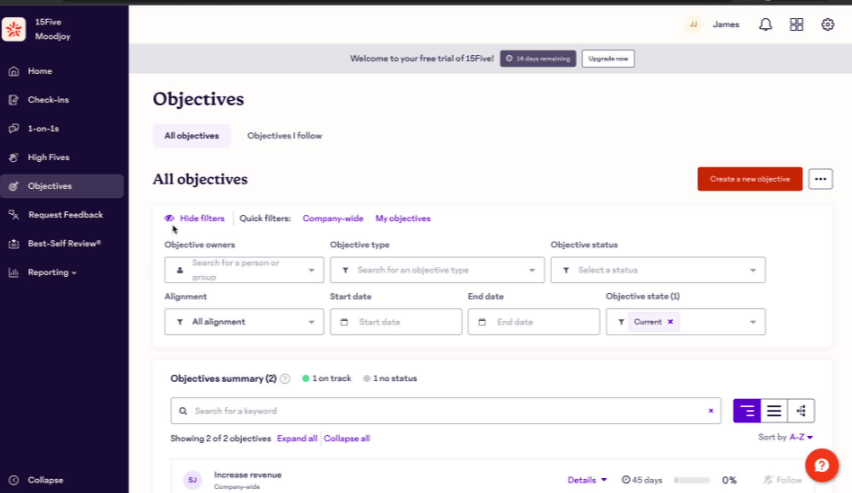Open the Objective owners dropdown

[x=244, y=270]
